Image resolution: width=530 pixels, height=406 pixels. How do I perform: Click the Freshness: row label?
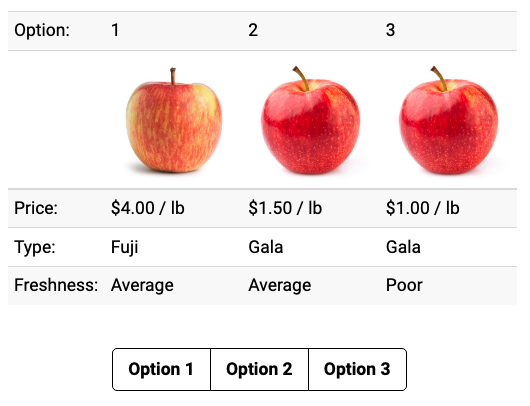click(56, 285)
